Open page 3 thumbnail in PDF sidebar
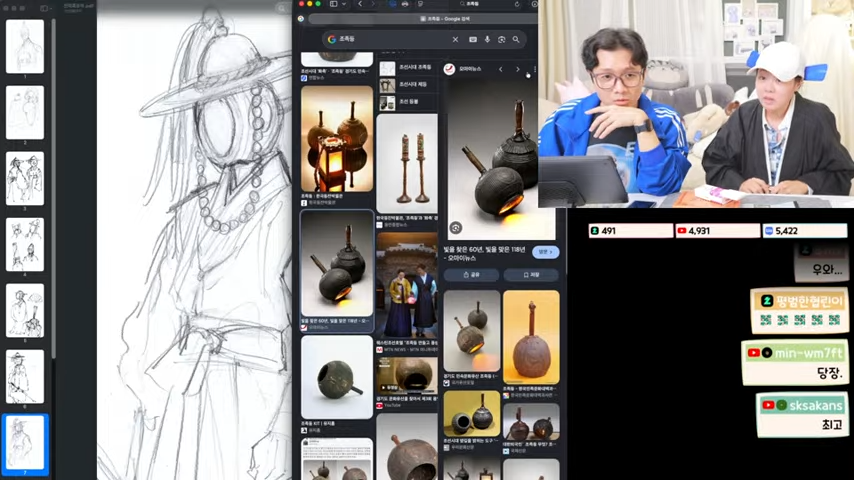 coord(25,178)
